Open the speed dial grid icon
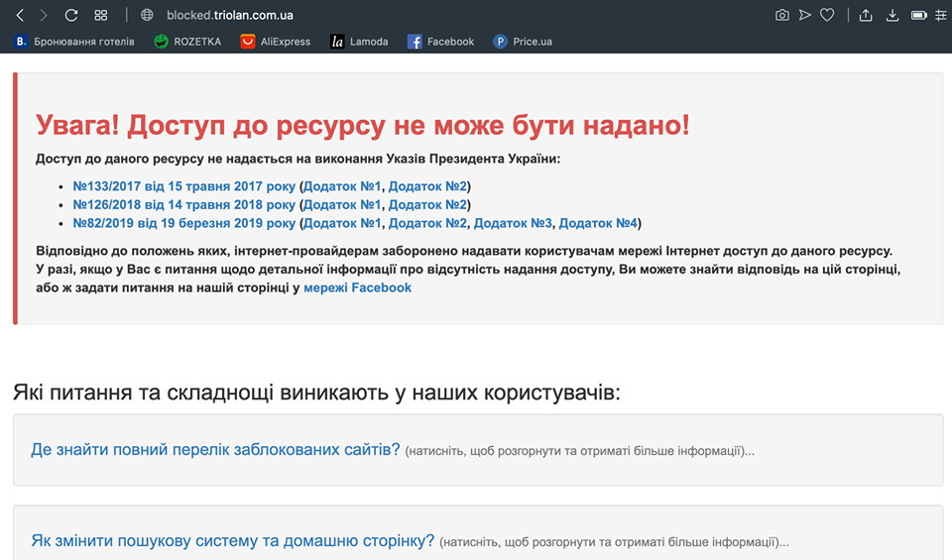 (x=100, y=15)
